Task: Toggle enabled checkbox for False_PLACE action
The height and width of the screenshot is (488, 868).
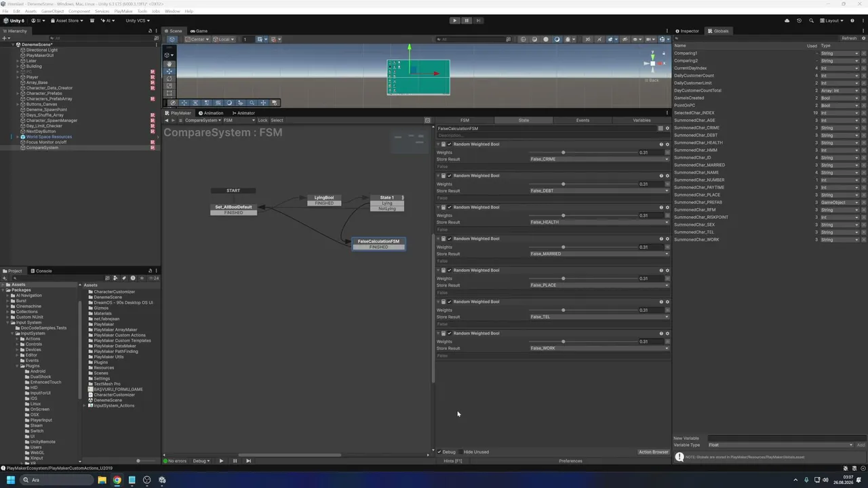Action: 449,270
